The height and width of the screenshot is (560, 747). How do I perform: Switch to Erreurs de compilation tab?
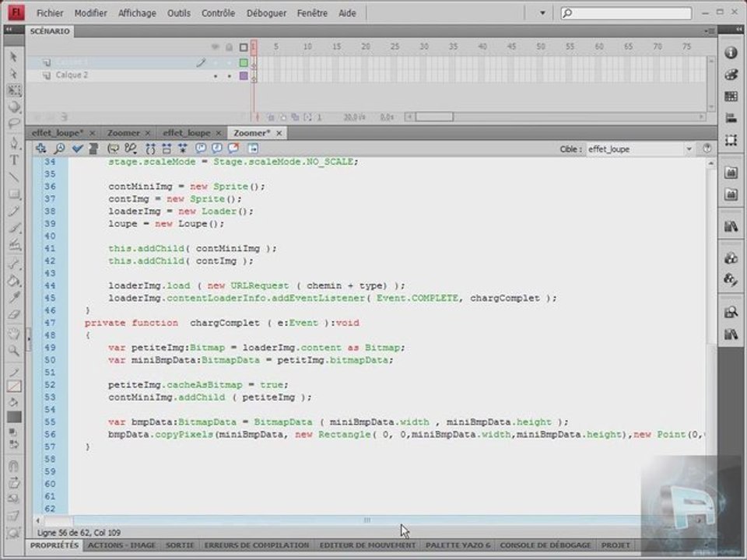[257, 545]
